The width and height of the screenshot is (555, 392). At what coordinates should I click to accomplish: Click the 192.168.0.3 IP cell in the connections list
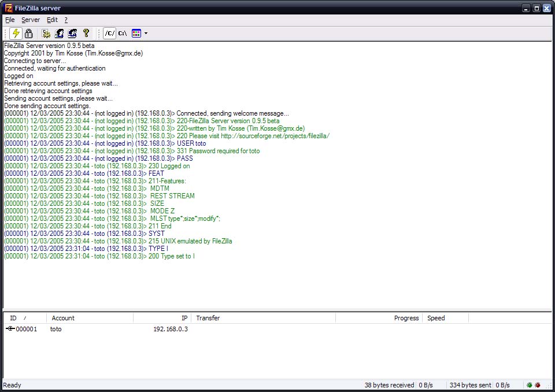171,329
